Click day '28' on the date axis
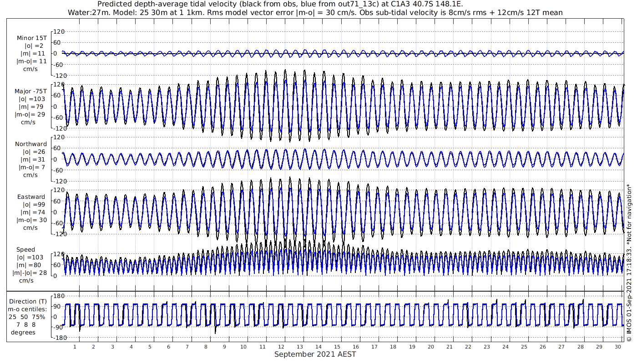This screenshot has width=637, height=364. point(581,347)
